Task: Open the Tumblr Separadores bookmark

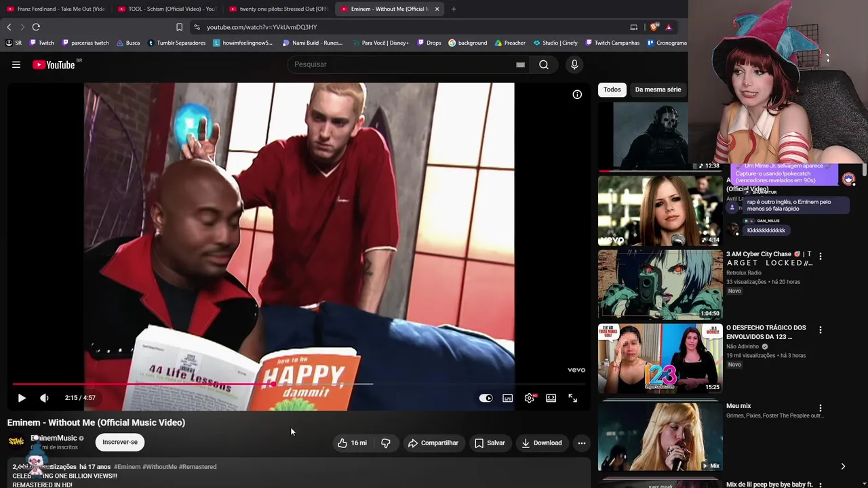Action: pos(176,43)
